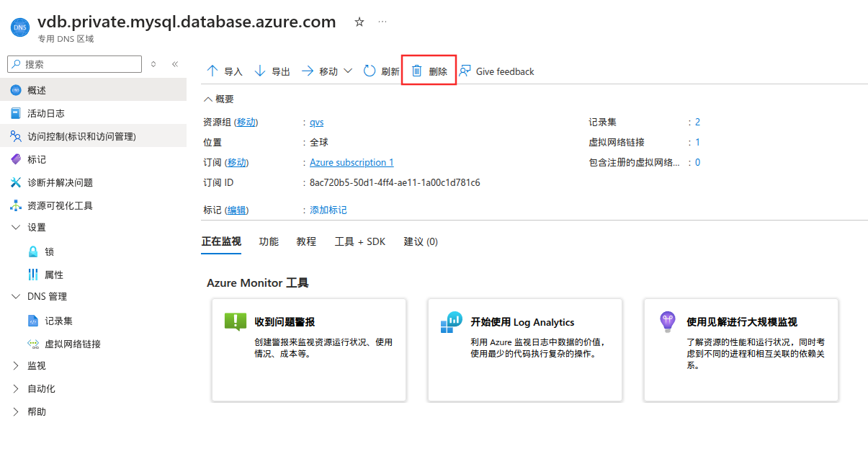Collapse the 设置 section in sidebar
This screenshot has width=868, height=472.
click(x=16, y=227)
